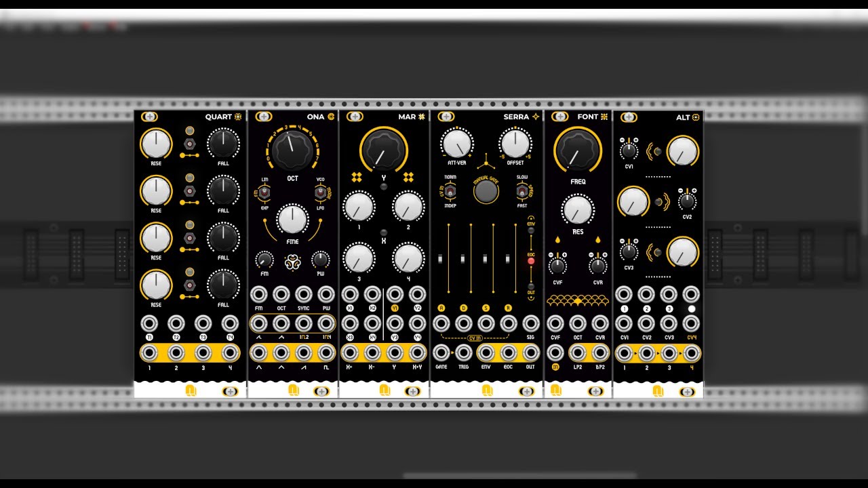Click FONT's small CVF attenuverter knob
This screenshot has width=868, height=488.
click(557, 265)
